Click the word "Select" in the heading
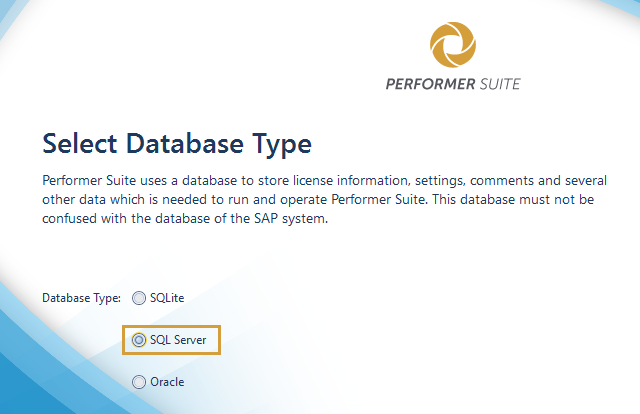The image size is (640, 414). click(79, 144)
